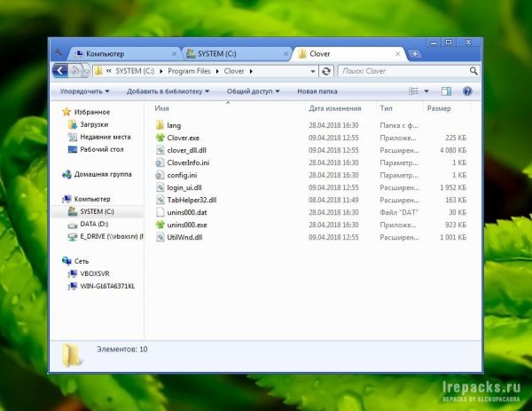532x411 pixels.
Task: Select the Clover.exe file icon
Action: (x=160, y=138)
